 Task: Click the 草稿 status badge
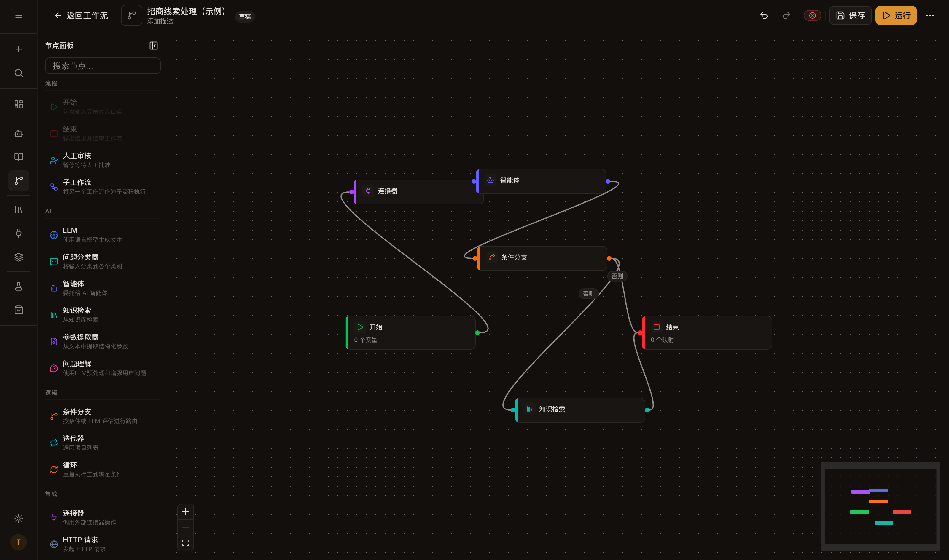click(245, 17)
